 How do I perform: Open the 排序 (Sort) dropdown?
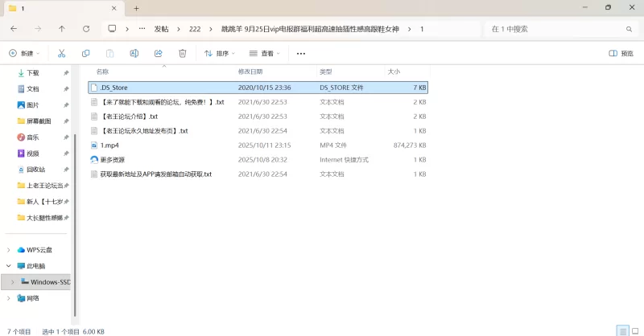[x=220, y=53]
